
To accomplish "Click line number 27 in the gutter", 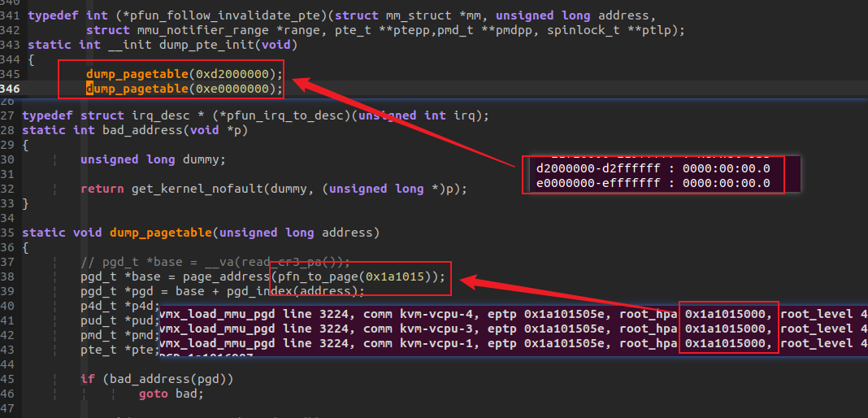I will (x=7, y=115).
